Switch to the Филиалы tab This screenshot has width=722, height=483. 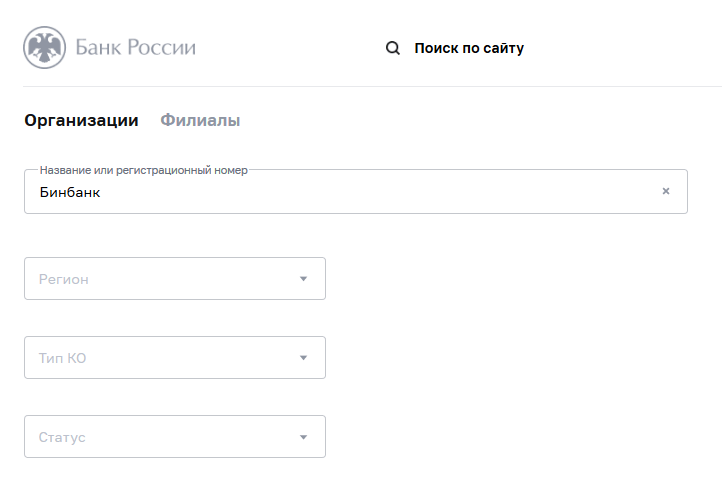pos(200,120)
